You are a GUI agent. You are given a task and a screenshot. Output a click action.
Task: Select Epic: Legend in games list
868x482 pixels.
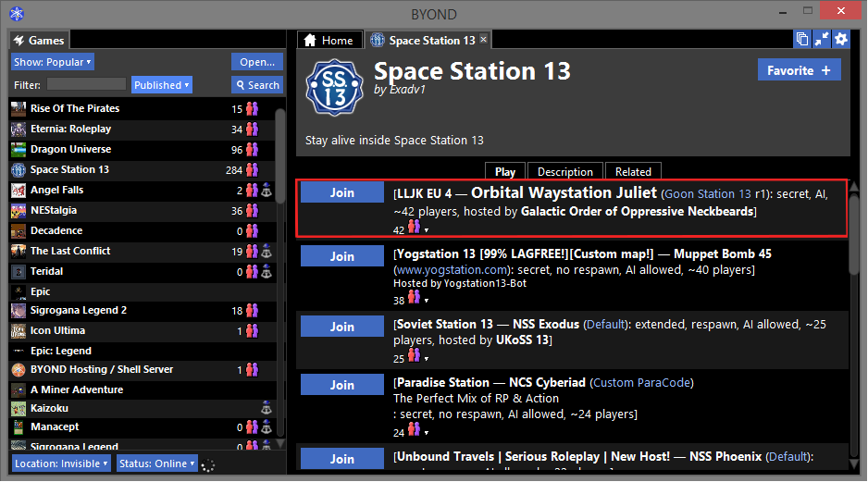(143, 351)
